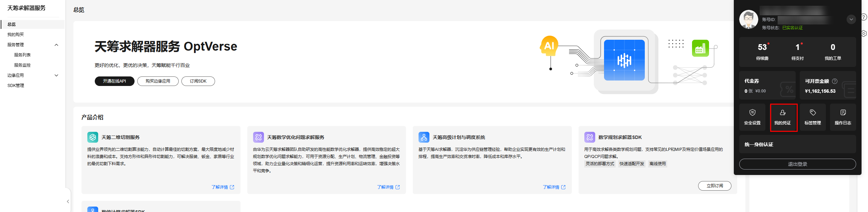Click the 天筹二维切割服务 card title
The image size is (868, 212).
121,137
